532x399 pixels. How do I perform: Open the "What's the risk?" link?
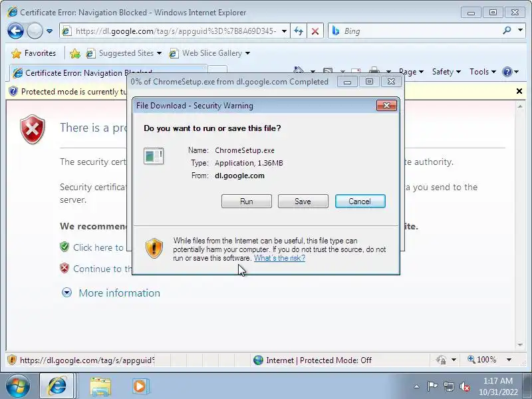279,258
